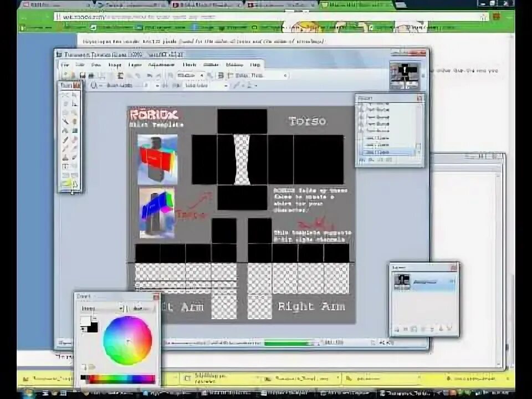532x399 pixels.
Task: Click the layer thumbnail in Layers window
Action: click(x=402, y=282)
